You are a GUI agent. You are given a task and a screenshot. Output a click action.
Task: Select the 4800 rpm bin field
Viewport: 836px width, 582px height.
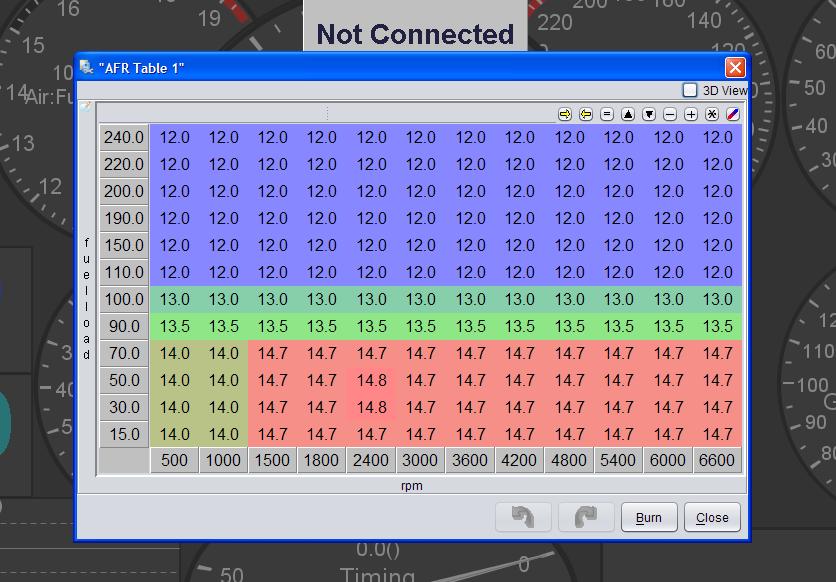(x=569, y=460)
